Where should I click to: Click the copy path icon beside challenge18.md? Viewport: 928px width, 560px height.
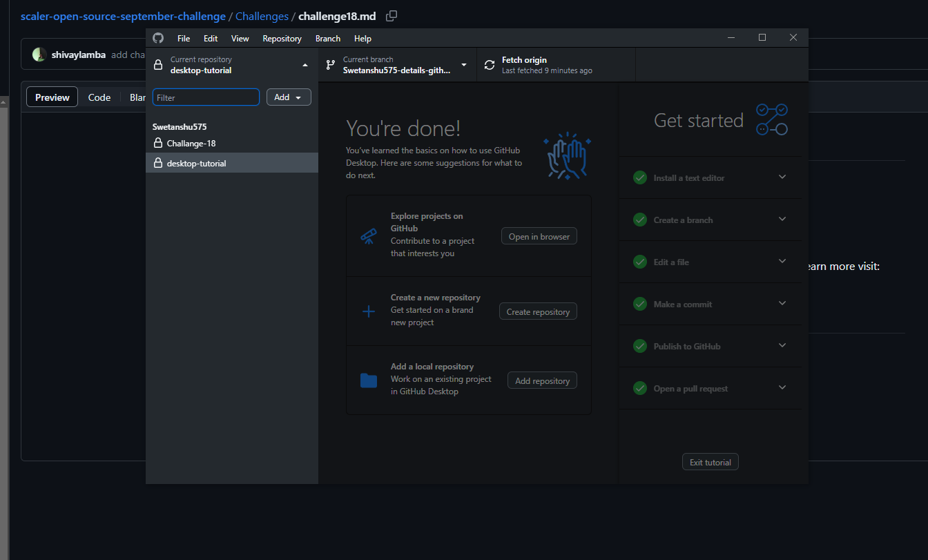tap(391, 15)
